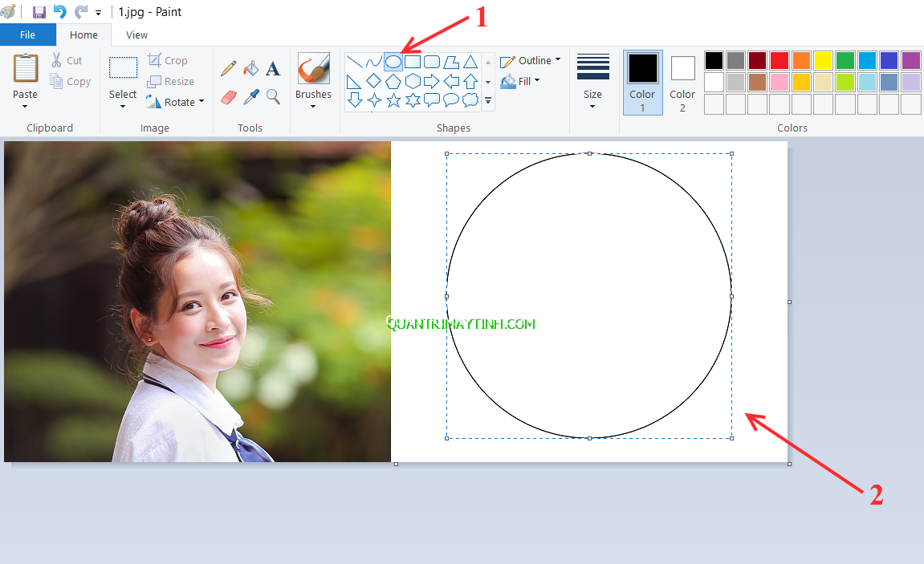Pick the pink (rose) color swatch
Screen dimensions: 924x564
779,82
